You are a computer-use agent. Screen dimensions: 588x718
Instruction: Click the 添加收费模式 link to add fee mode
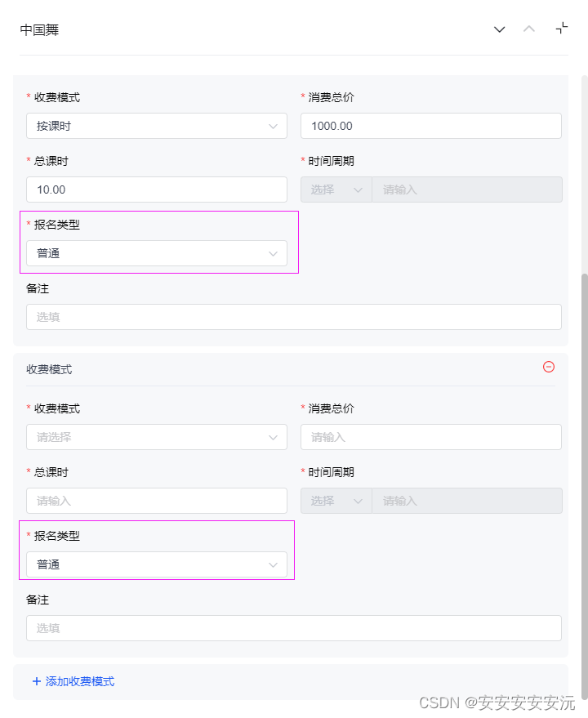(x=79, y=681)
